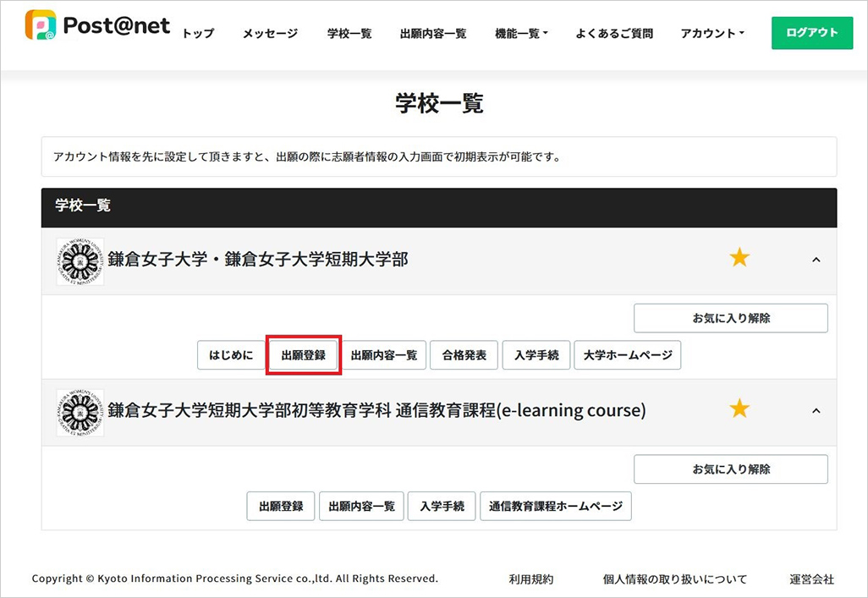This screenshot has width=868, height=598.
Task: Toggle favorite star for 鎌倉女子大学・鎌倉女子大学短期大学部
Action: tap(739, 257)
